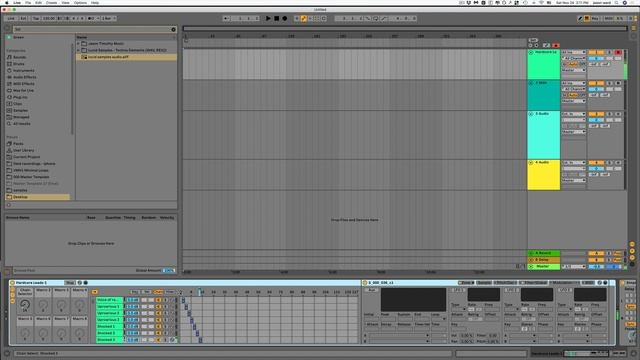This screenshot has width=640, height=360.
Task: Solo the 3 Audio track
Action: tap(609, 114)
